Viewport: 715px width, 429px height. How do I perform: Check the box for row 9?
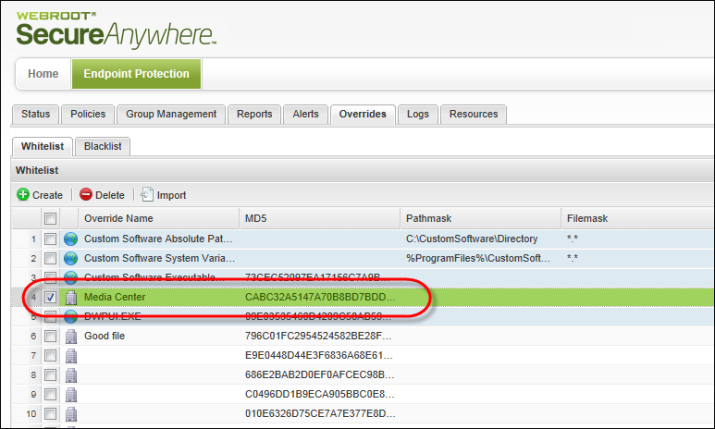[50, 394]
